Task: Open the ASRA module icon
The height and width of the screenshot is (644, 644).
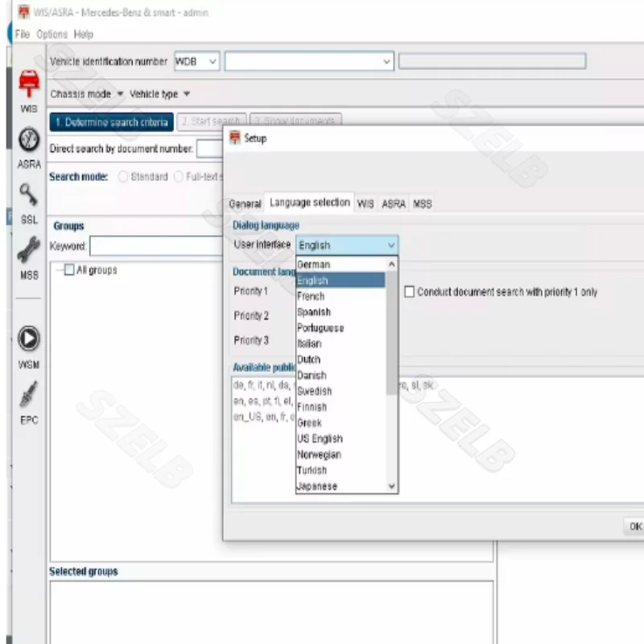Action: (29, 139)
